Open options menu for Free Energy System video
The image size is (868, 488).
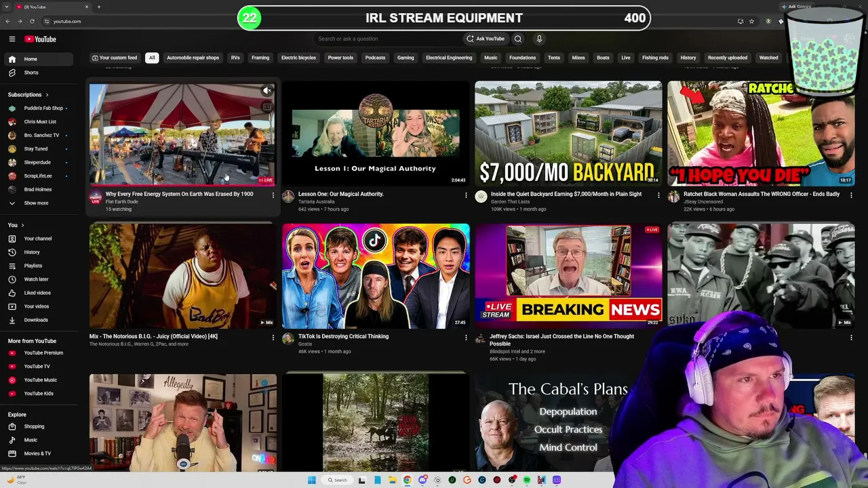click(273, 195)
